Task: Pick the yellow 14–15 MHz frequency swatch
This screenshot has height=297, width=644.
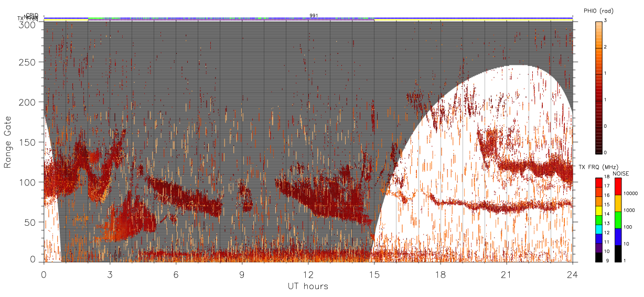Action: [x=599, y=210]
